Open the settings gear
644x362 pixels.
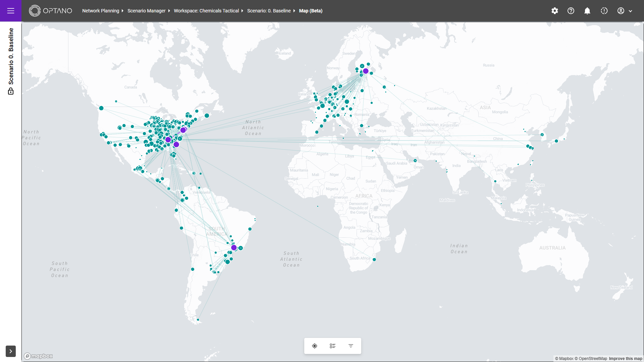(x=555, y=11)
